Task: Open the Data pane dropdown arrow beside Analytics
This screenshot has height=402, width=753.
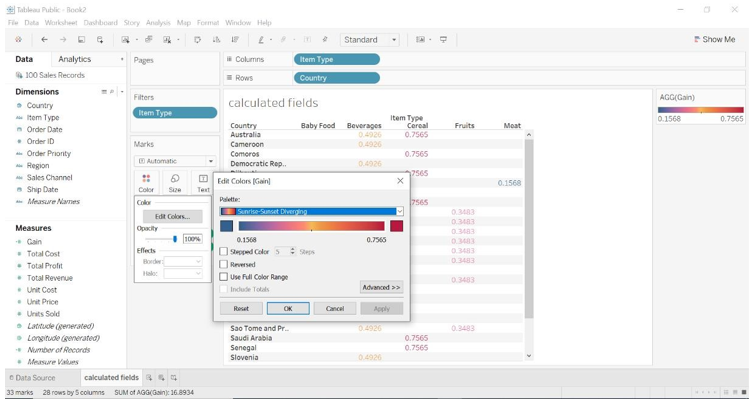Action: [122, 60]
